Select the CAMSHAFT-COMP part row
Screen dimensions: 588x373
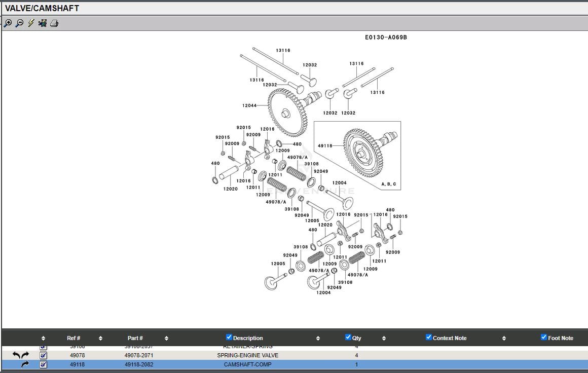click(247, 364)
